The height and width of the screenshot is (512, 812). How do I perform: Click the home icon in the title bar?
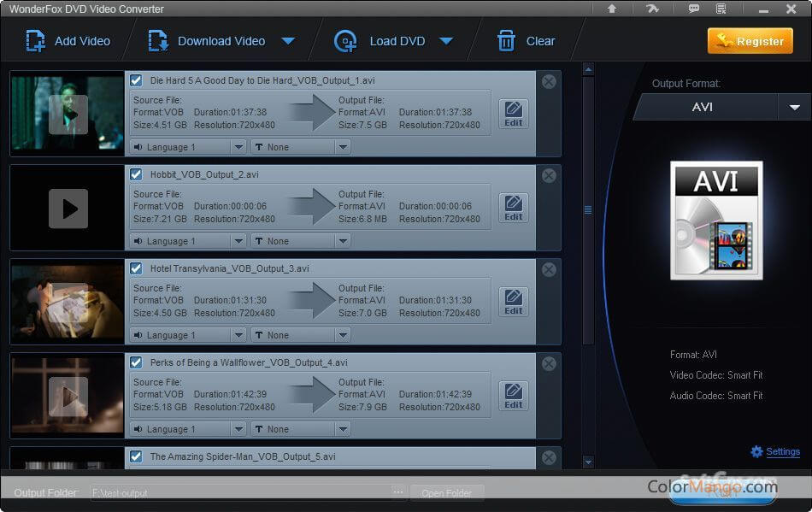pyautogui.click(x=611, y=9)
